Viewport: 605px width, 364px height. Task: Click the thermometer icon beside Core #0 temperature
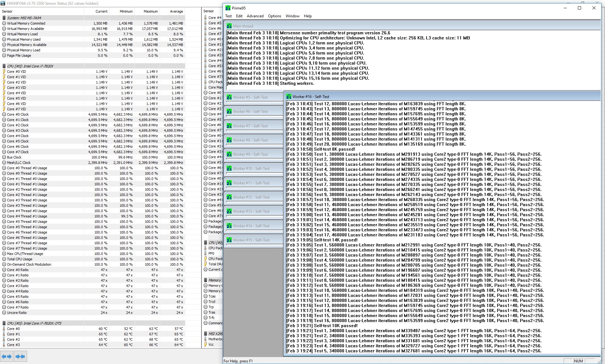point(4,329)
